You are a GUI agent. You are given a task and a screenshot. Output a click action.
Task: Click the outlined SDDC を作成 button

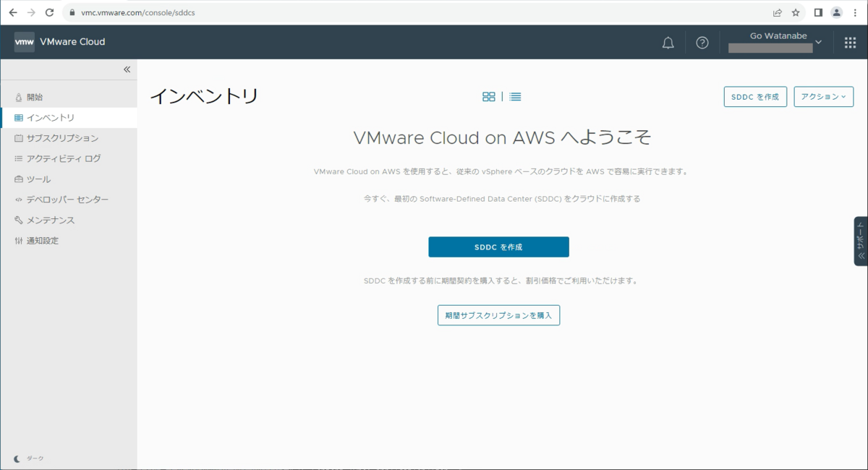(x=755, y=97)
